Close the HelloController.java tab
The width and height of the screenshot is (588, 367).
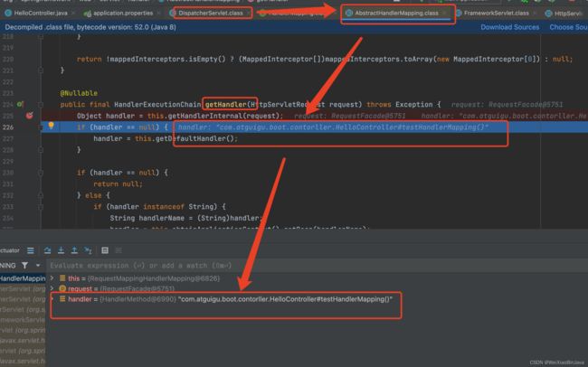point(73,14)
